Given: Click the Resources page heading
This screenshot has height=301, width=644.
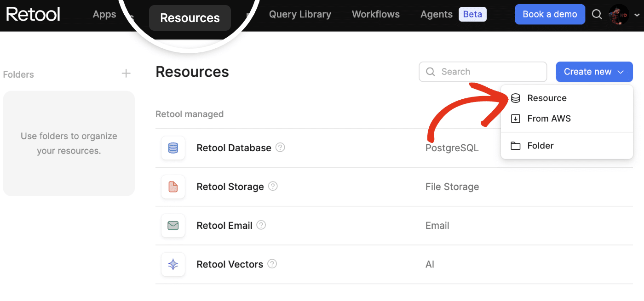Looking at the screenshot, I should point(192,72).
